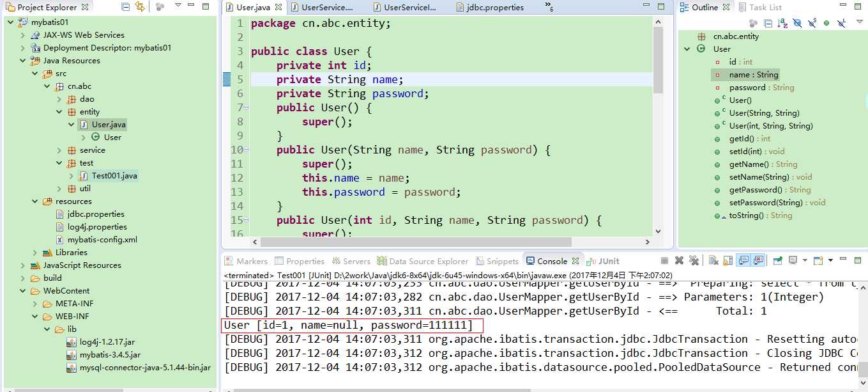Screen dimensions: 868x392
Task: Expand JAX-WS Web Services node
Action: pyautogui.click(x=23, y=35)
